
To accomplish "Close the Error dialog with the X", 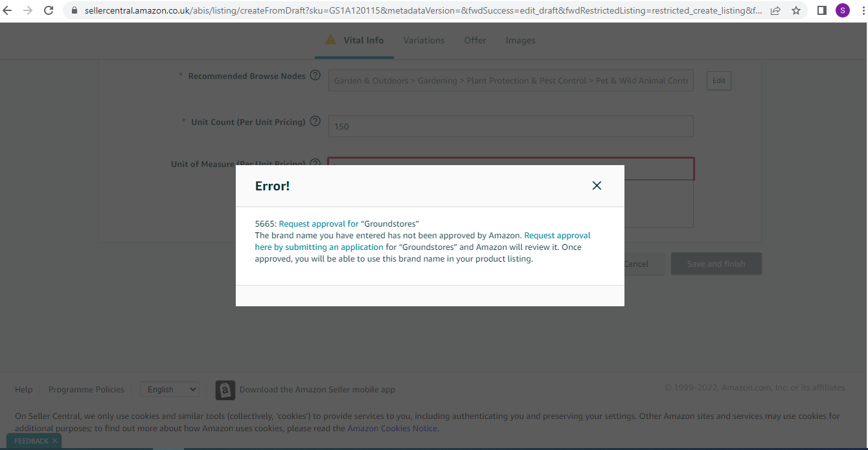I will click(x=597, y=186).
